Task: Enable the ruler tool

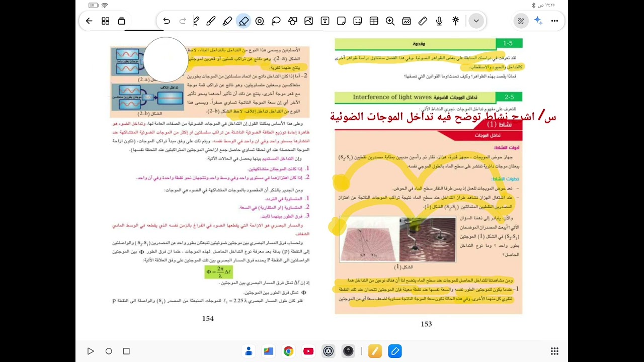Action: tap(423, 21)
